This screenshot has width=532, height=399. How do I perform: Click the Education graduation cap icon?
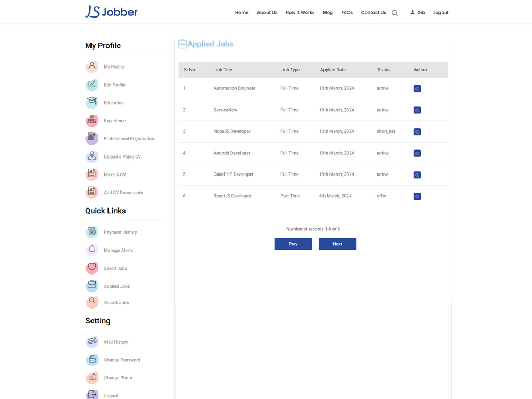point(92,103)
